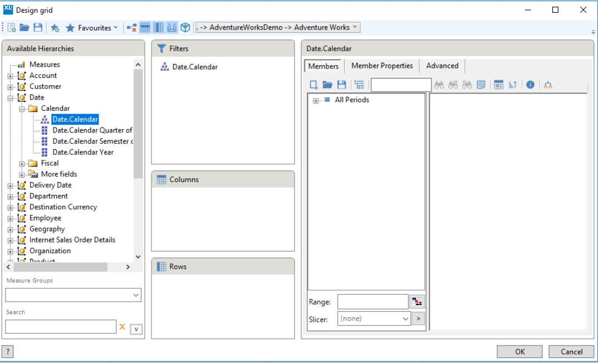Screen dimensions: 598x364
Task: Click the OK button
Action: pyautogui.click(x=519, y=351)
